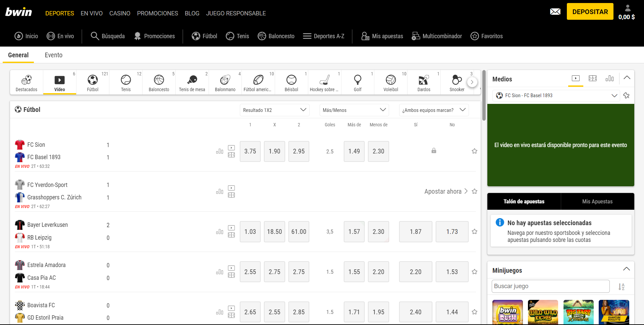Open video icon for Bayer Leverkusen match
Screen dimensions: 644x325
(231, 227)
